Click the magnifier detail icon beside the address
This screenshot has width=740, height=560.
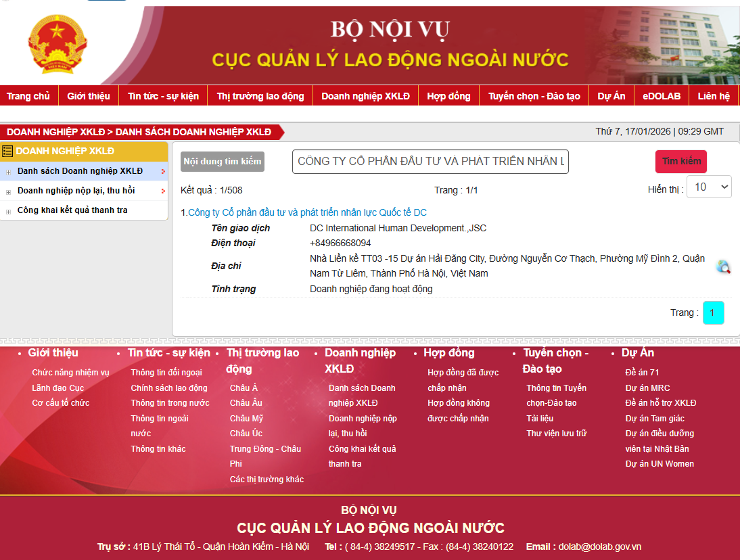coord(723,266)
